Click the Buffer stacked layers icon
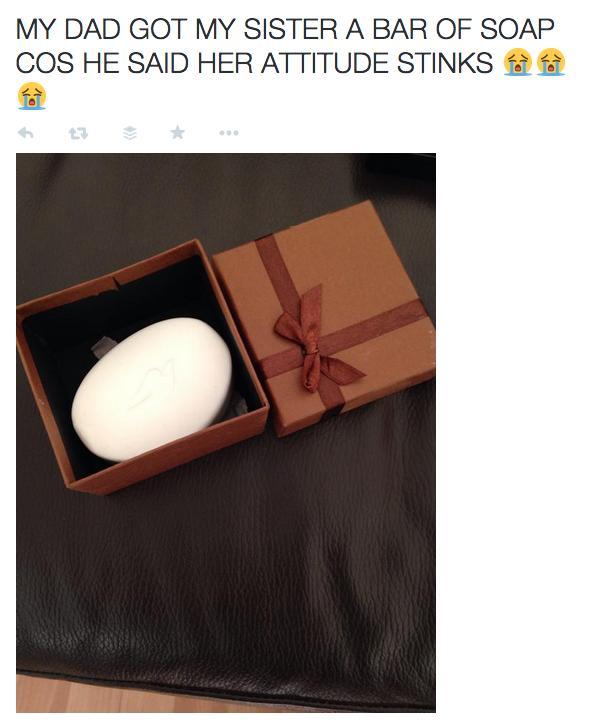This screenshot has width=592, height=726. click(130, 133)
